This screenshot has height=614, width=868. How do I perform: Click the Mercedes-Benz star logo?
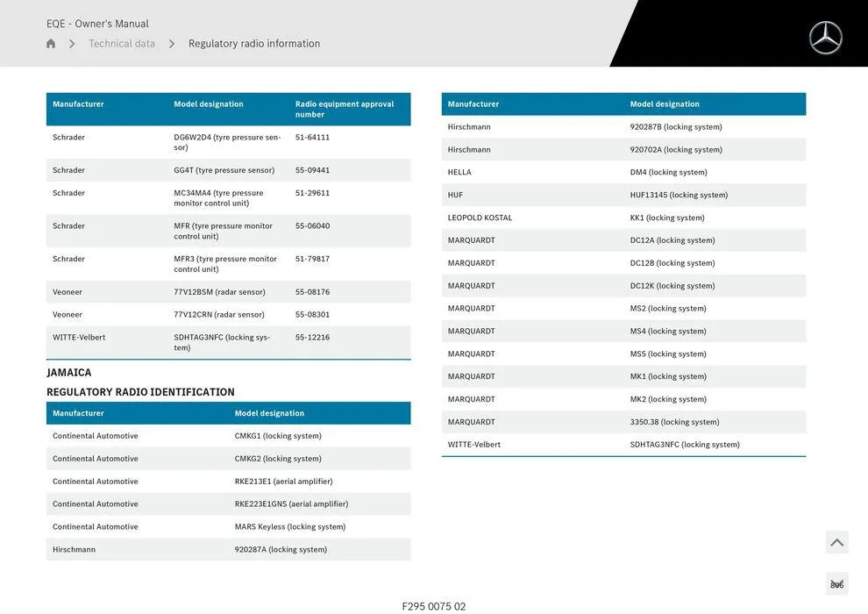click(824, 38)
